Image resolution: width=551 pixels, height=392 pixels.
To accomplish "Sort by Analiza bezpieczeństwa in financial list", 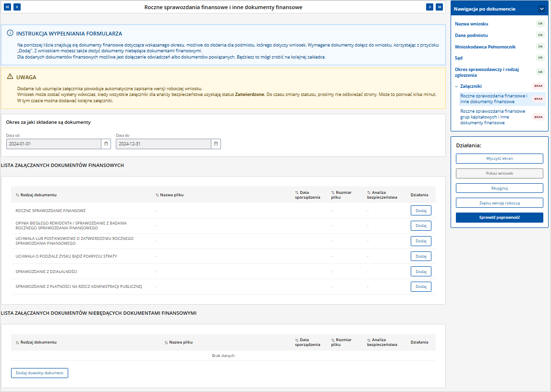I will click(x=382, y=195).
